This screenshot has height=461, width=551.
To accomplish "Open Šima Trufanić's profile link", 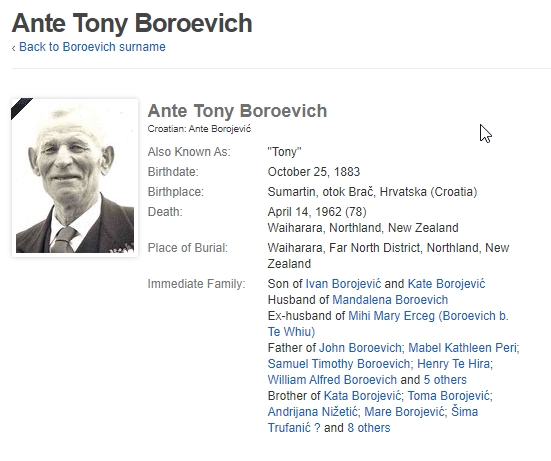I will [372, 420].
